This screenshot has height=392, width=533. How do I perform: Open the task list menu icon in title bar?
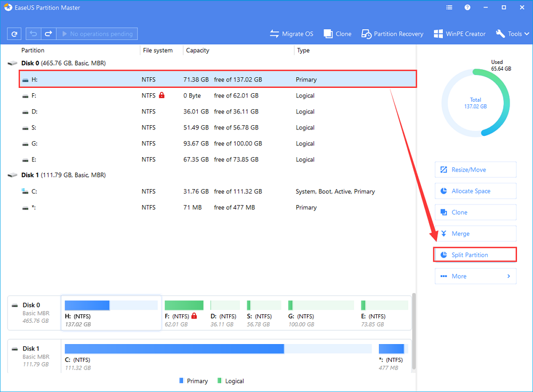click(449, 7)
